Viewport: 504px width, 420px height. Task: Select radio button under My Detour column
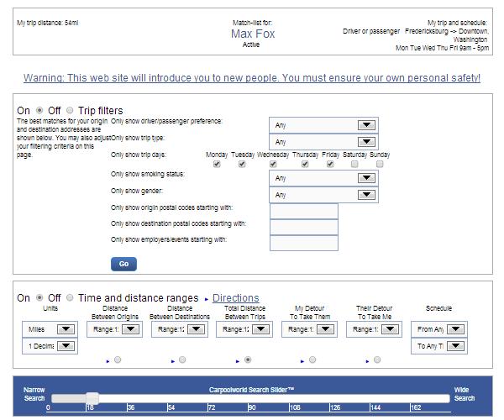pos(312,360)
